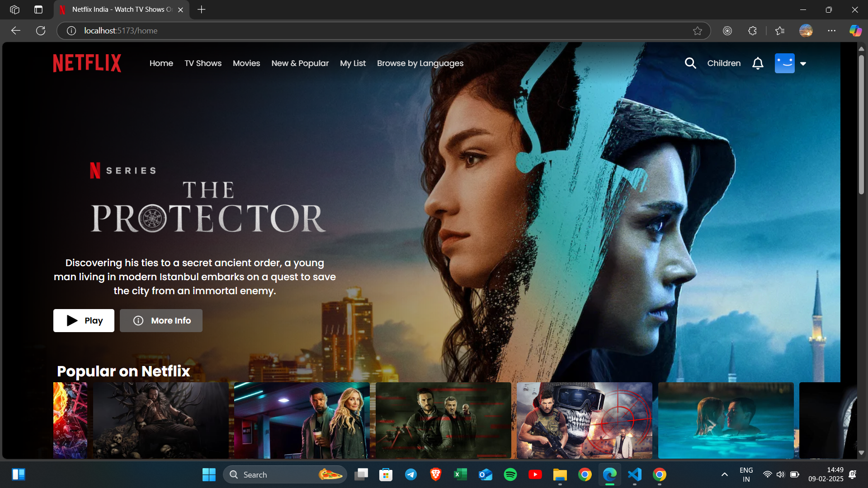Open Movies section
Viewport: 868px width, 488px height.
coord(246,63)
